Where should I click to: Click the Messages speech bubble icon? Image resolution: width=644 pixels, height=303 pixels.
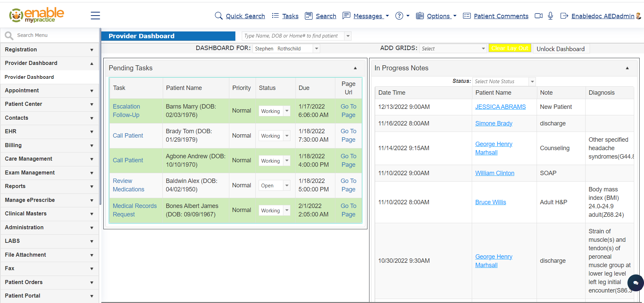pos(346,16)
